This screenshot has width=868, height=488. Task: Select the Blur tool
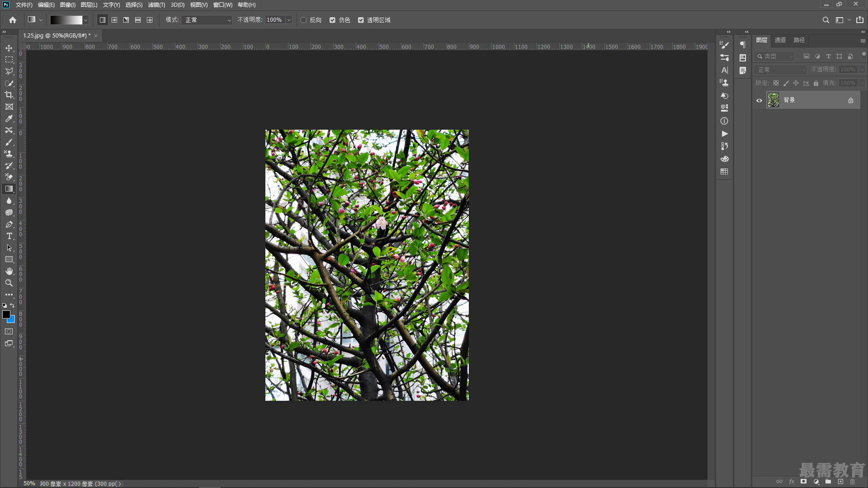tap(9, 201)
